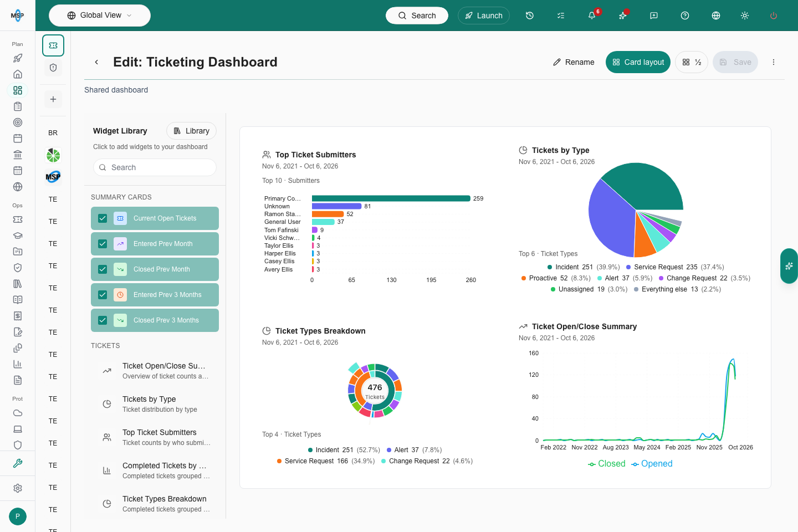The height and width of the screenshot is (532, 798).
Task: Click the Card layout button
Action: click(638, 62)
